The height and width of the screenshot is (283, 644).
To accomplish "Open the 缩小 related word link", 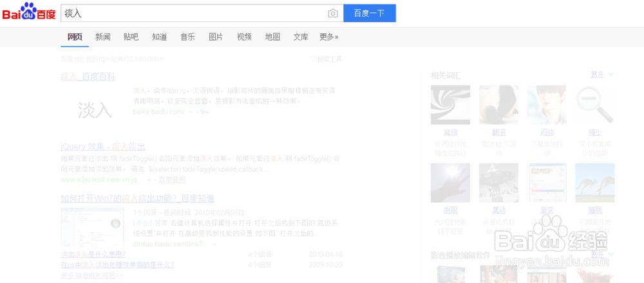I will pos(594,132).
